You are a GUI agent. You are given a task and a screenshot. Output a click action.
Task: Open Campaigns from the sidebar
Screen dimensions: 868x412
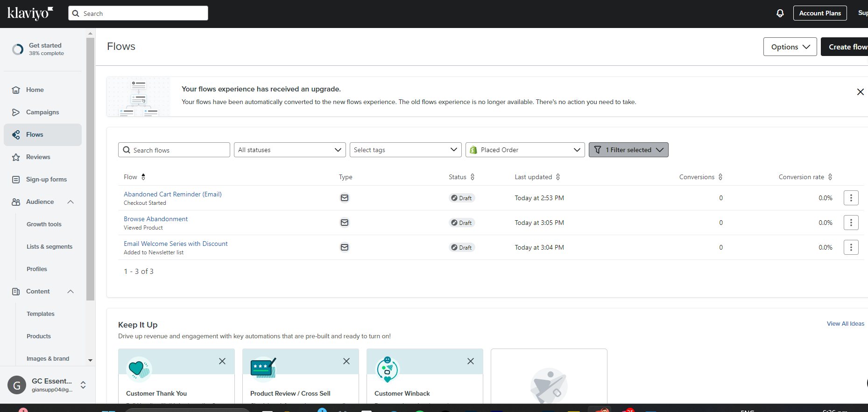pyautogui.click(x=42, y=112)
